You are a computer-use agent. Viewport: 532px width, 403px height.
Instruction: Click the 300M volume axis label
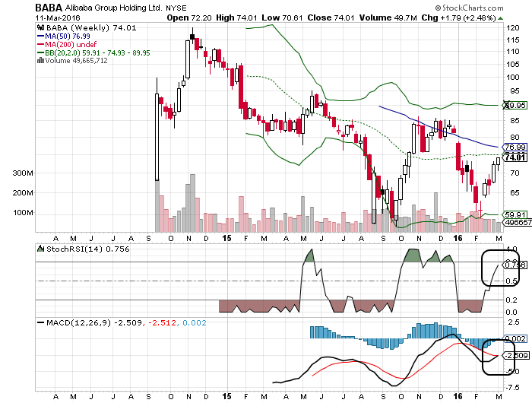[23, 173]
